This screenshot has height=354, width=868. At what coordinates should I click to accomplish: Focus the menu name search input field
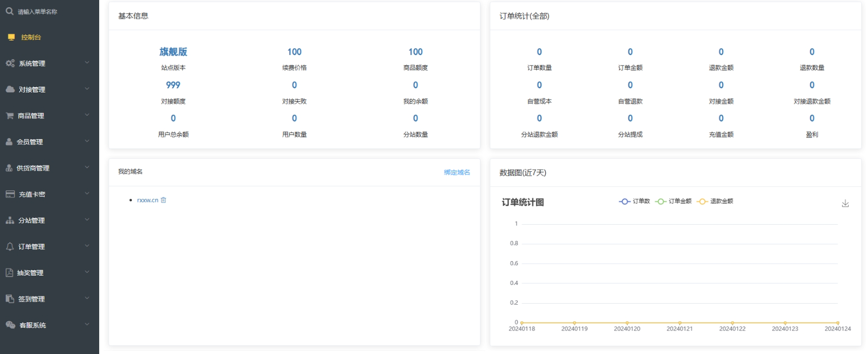click(52, 11)
